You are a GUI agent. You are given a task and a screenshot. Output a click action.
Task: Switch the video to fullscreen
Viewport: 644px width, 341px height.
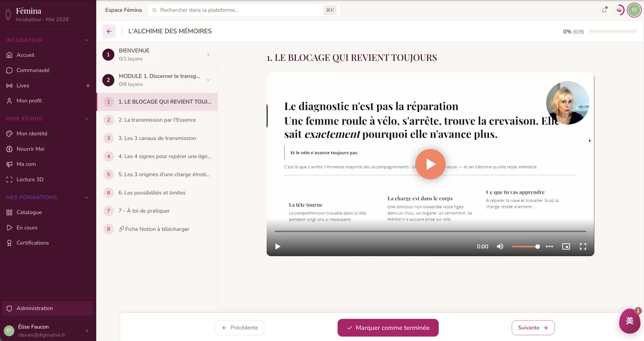[x=583, y=247]
